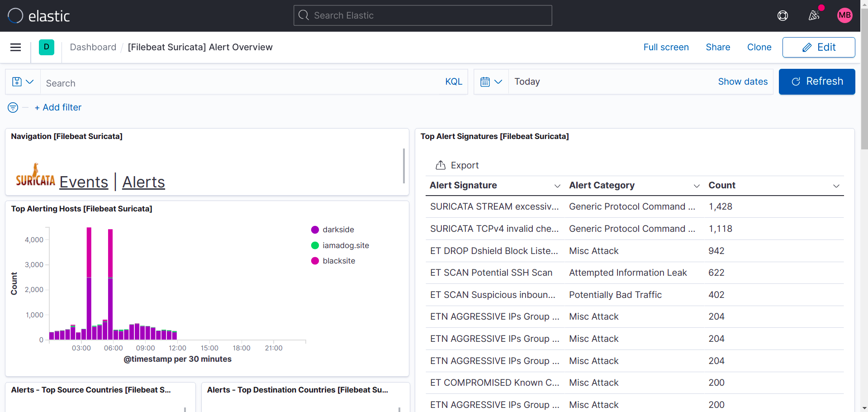The width and height of the screenshot is (868, 412).
Task: Open the newsfeed celebration icon
Action: point(814,16)
